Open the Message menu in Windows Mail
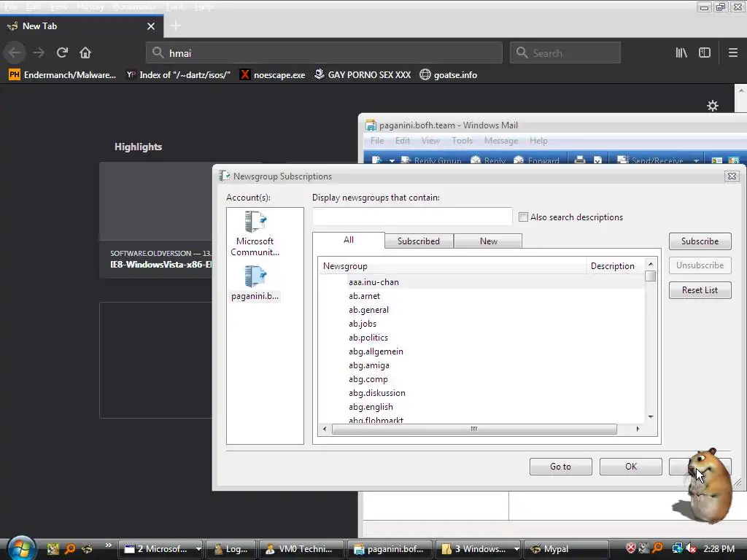The width and height of the screenshot is (747, 560). (x=501, y=141)
